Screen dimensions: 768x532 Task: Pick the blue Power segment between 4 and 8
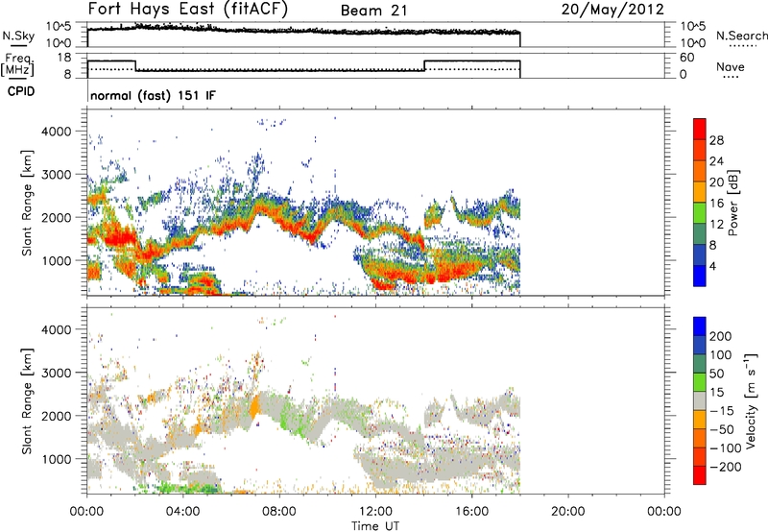pyautogui.click(x=700, y=254)
